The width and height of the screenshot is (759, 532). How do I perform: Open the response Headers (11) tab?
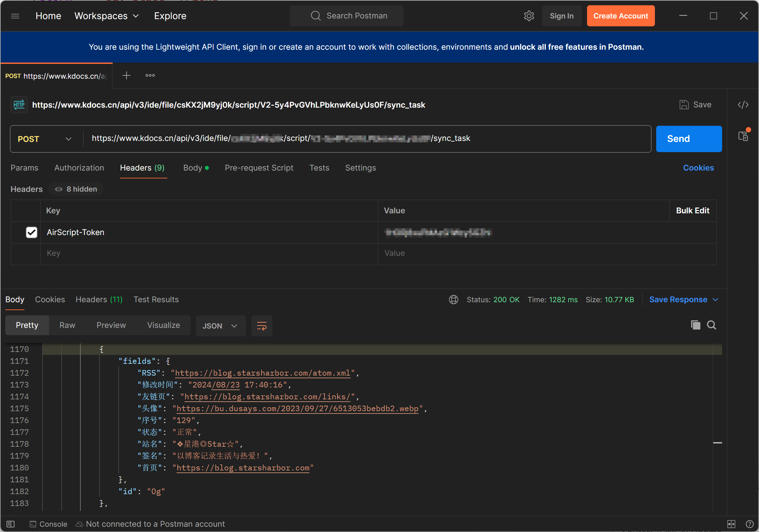coord(99,300)
